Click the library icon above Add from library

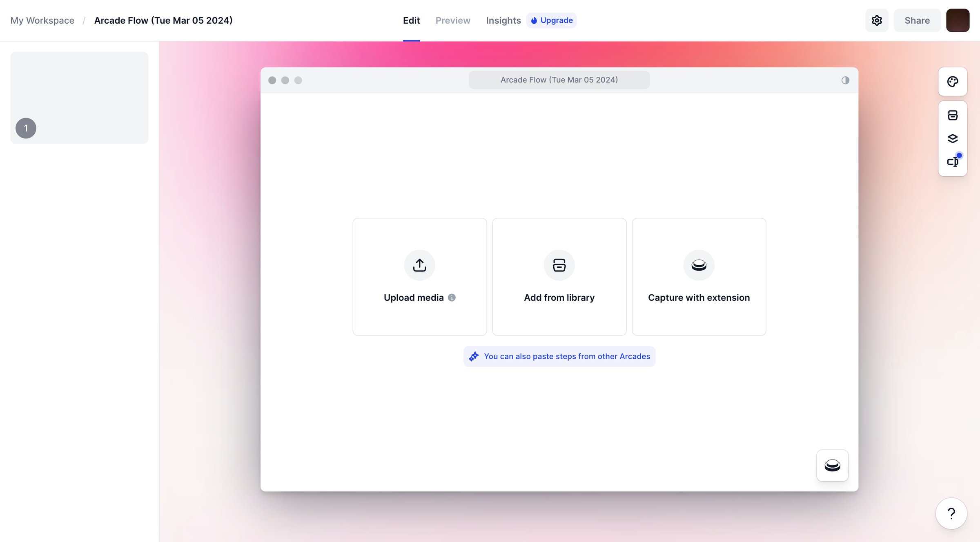click(559, 265)
